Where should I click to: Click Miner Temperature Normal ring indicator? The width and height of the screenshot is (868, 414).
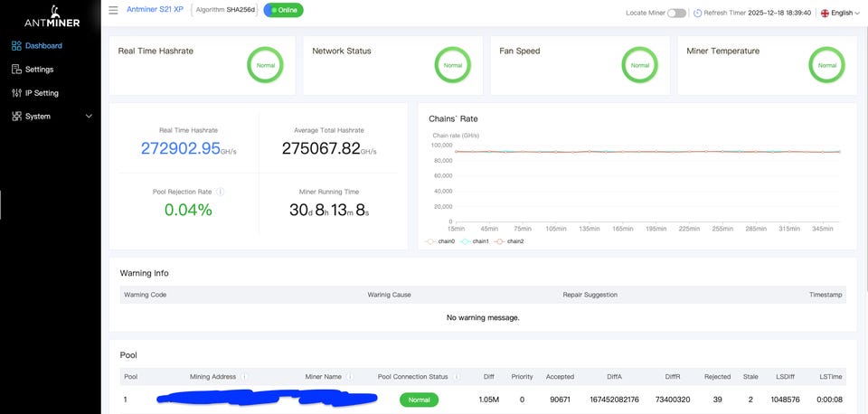tap(827, 65)
